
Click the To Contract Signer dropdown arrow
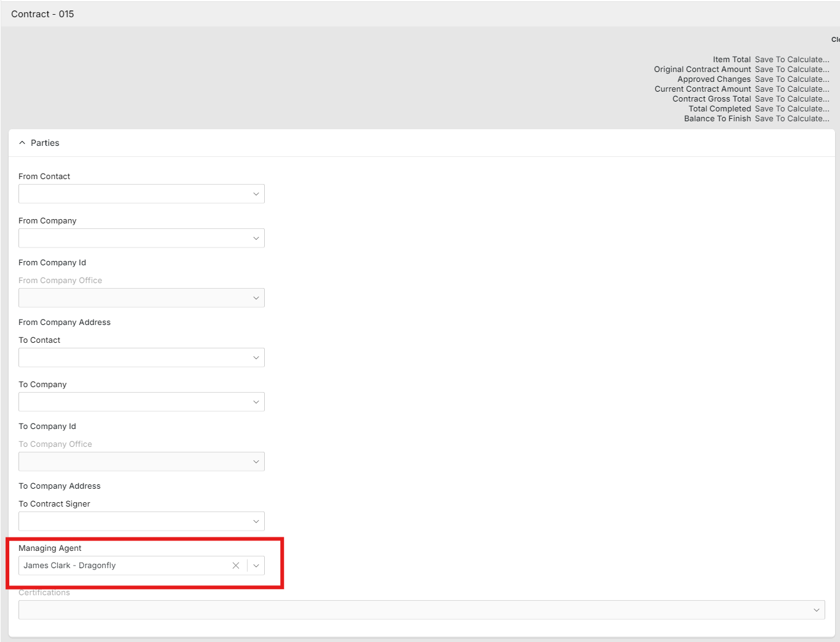point(256,521)
